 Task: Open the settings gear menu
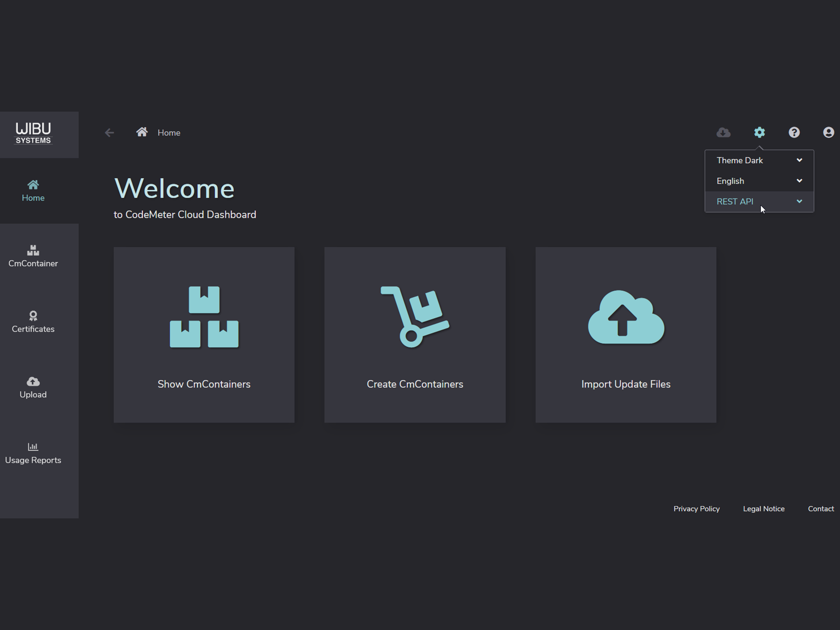pos(759,132)
